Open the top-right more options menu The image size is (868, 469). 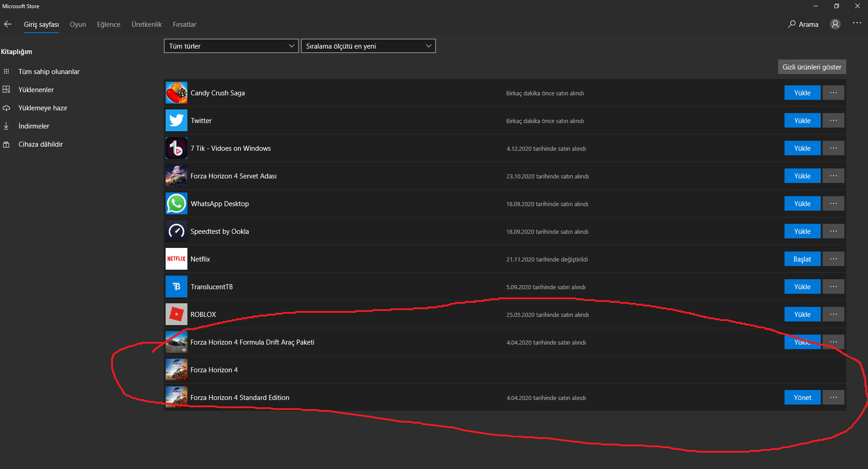pyautogui.click(x=857, y=23)
